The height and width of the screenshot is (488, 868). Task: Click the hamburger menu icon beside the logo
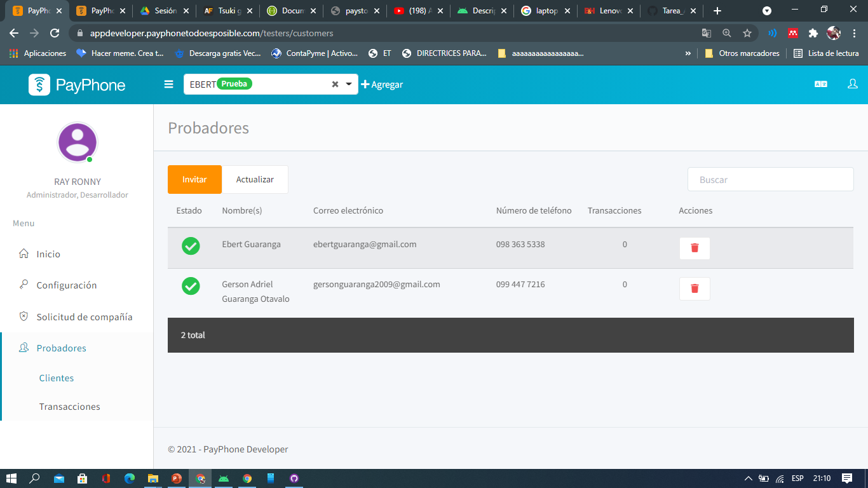click(168, 83)
